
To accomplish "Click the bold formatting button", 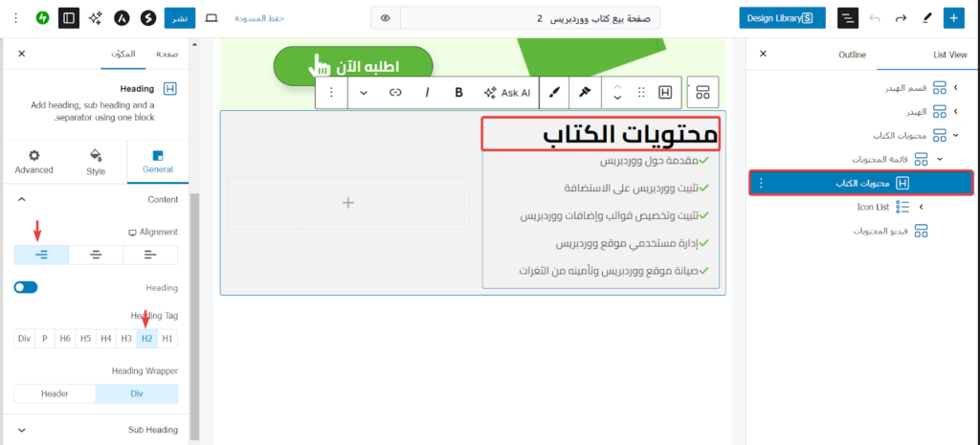I will click(459, 93).
